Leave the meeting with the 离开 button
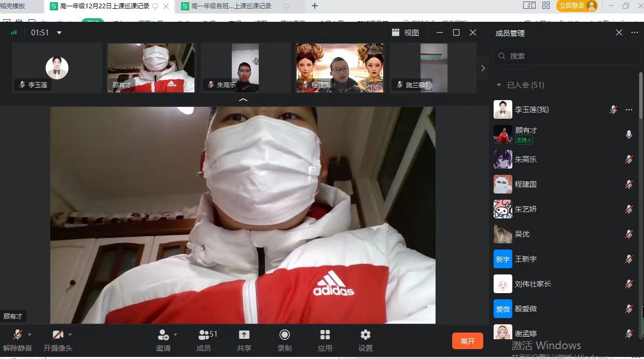The image size is (644, 359). [x=467, y=341]
